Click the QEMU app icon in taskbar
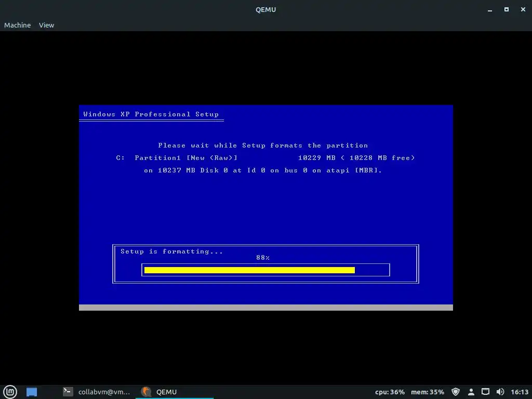The height and width of the screenshot is (399, 532). pyautogui.click(x=146, y=392)
